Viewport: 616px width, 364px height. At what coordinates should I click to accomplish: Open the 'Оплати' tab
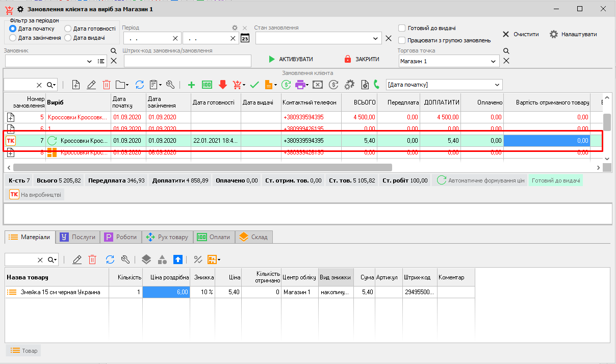click(x=214, y=237)
